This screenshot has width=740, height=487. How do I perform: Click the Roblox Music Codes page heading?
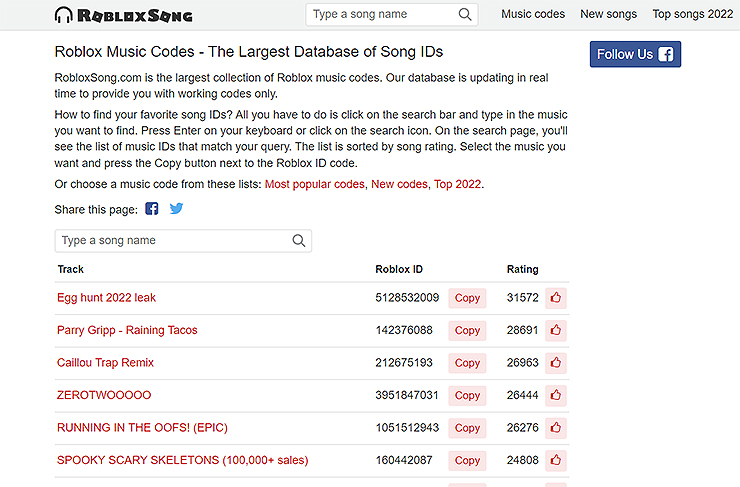[249, 51]
